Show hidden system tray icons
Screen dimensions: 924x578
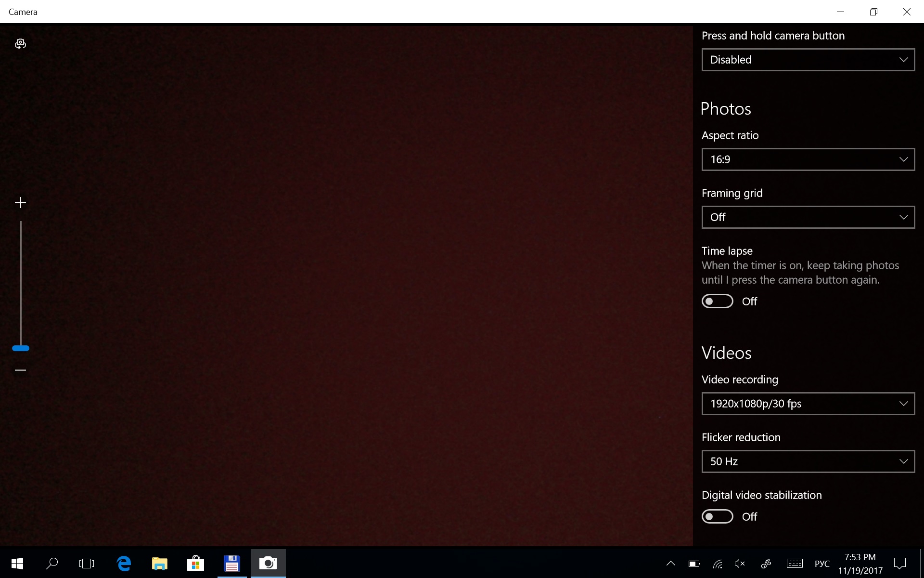coord(670,564)
